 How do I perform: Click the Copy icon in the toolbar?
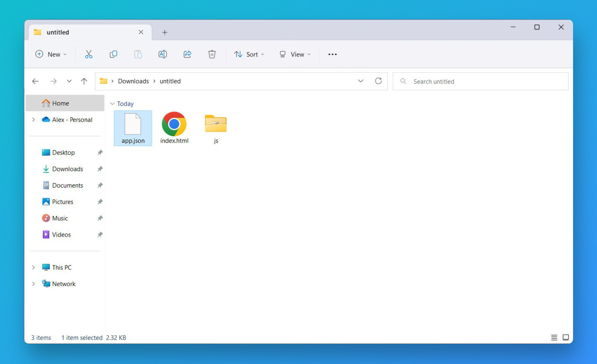tap(113, 54)
